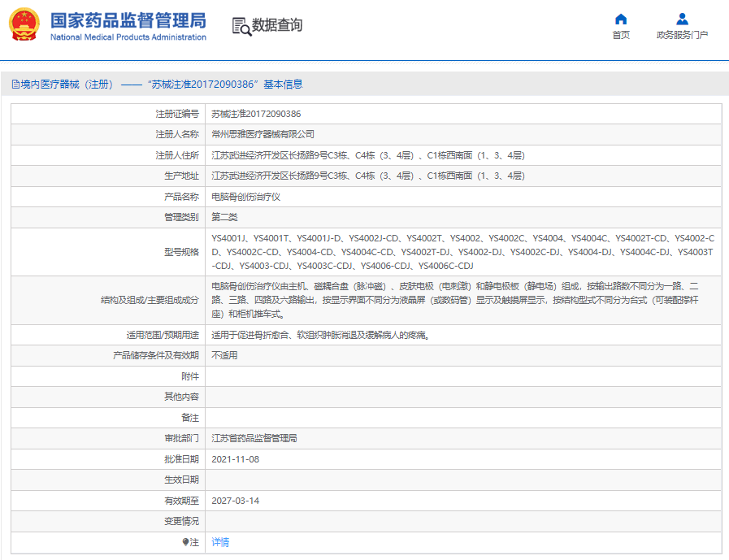Viewport: 729px width, 560px height.
Task: Go to 政务服务门户 portal
Action: click(682, 35)
